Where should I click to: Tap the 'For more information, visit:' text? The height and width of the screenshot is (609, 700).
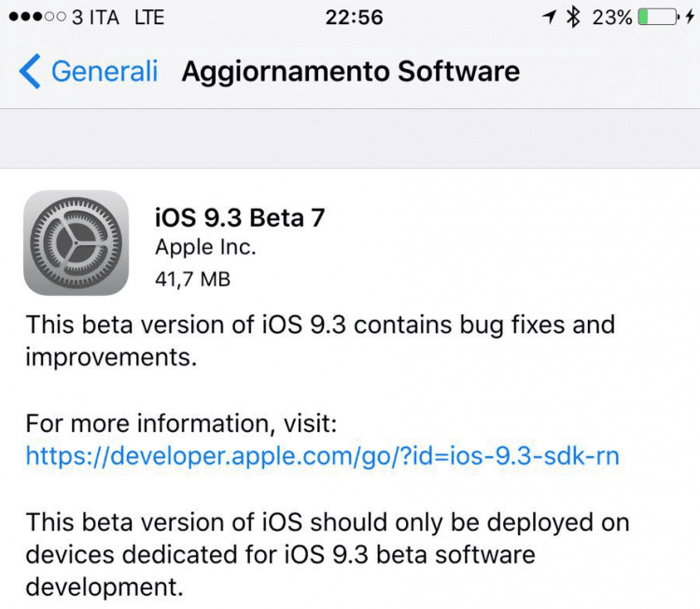pyautogui.click(x=181, y=423)
